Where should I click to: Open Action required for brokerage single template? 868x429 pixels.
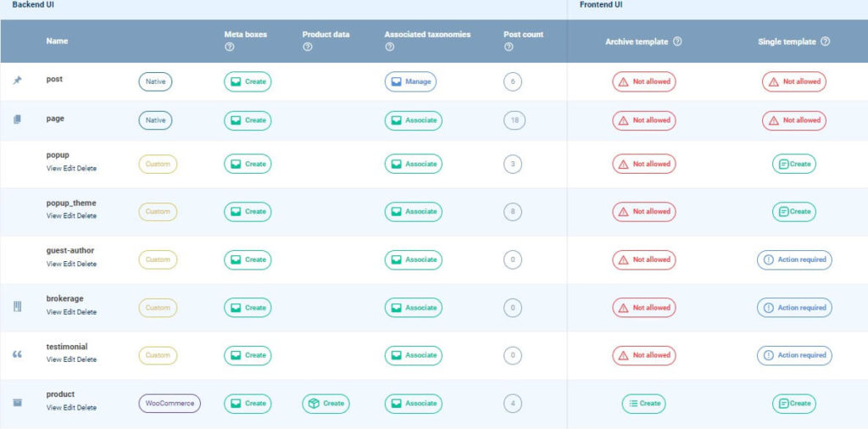(794, 308)
